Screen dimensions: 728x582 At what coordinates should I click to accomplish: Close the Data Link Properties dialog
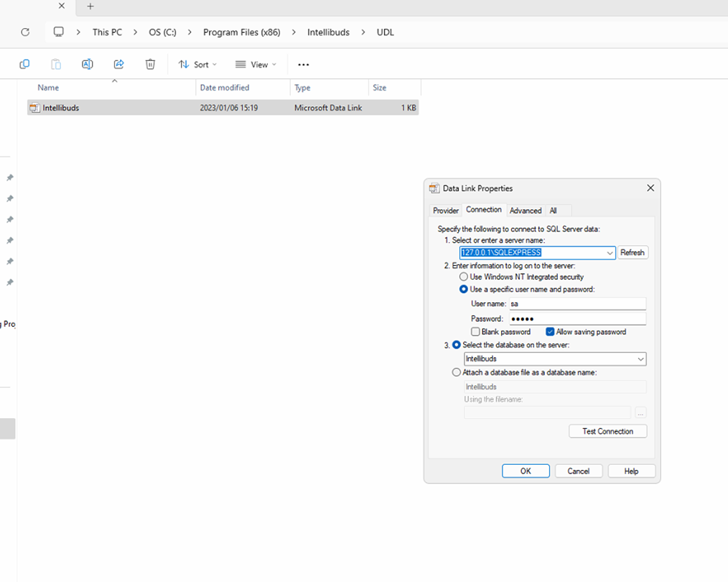point(650,188)
